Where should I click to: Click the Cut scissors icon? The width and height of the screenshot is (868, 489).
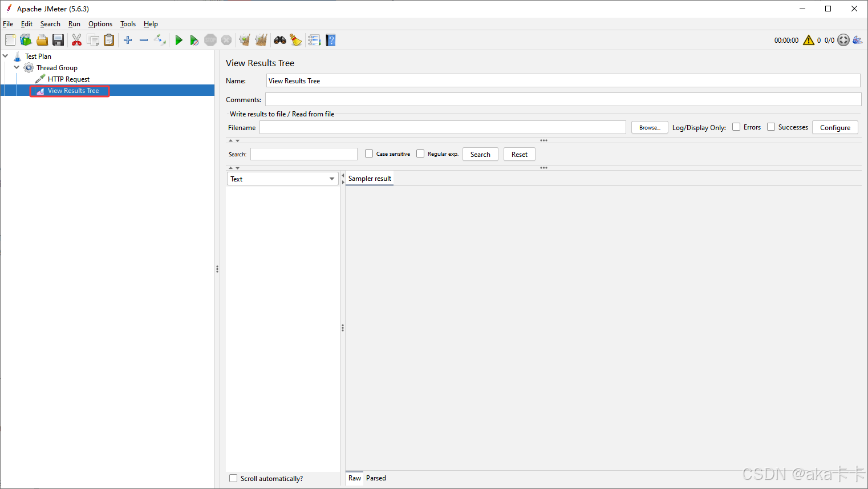tap(76, 40)
